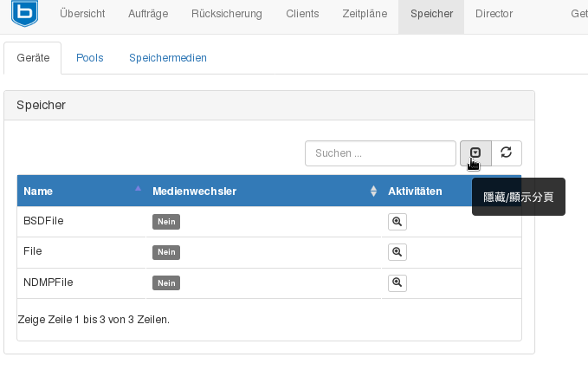Open Zeitpläne in top navigation
The height and width of the screenshot is (370, 588).
click(365, 14)
